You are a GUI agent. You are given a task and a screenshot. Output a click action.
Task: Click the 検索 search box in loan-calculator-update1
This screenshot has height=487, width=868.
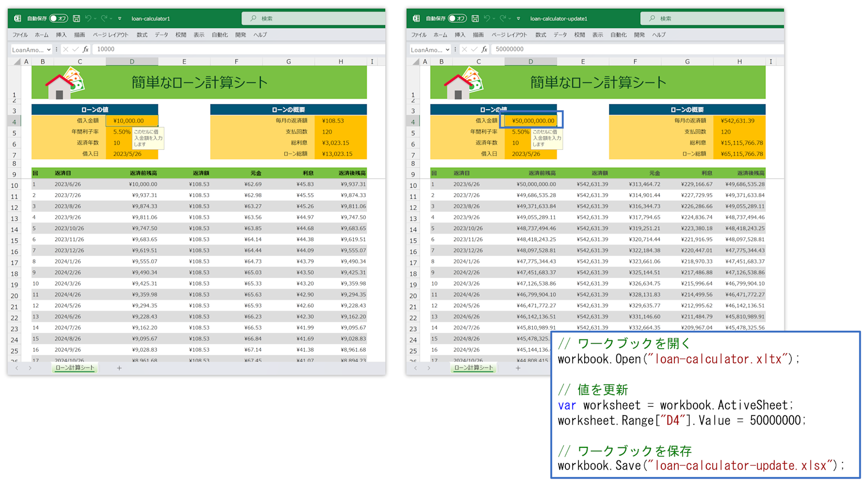[712, 18]
